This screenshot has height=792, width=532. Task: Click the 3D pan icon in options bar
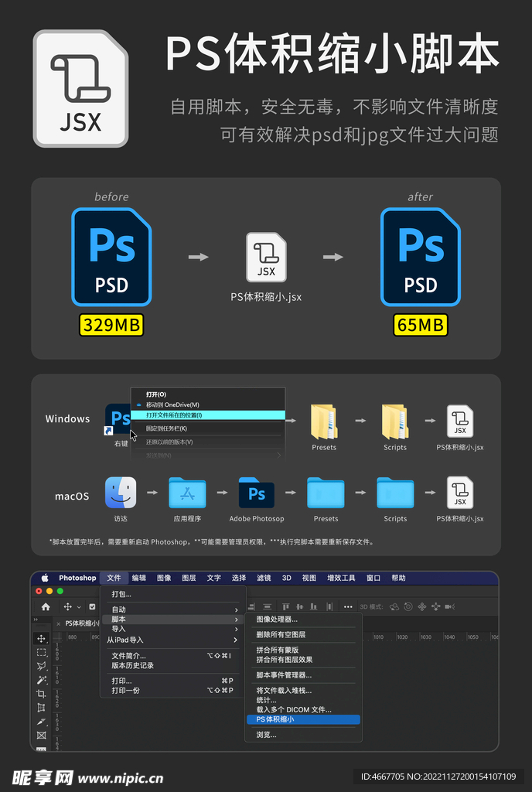[422, 606]
